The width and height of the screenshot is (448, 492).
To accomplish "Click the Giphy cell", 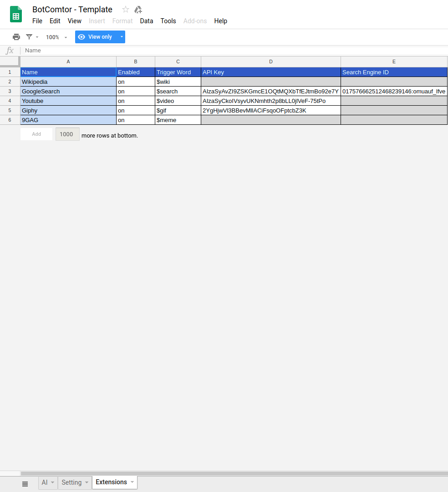I will pos(68,110).
